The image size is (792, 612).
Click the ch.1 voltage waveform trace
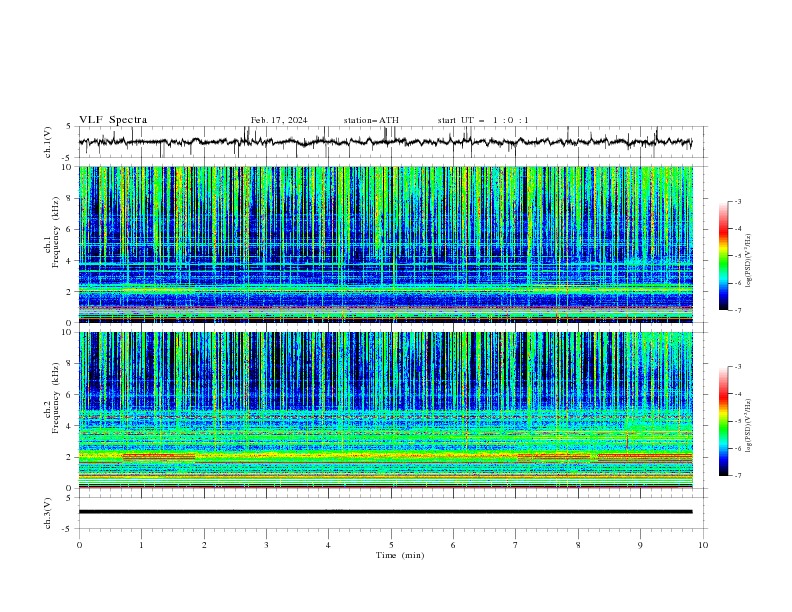click(x=385, y=142)
